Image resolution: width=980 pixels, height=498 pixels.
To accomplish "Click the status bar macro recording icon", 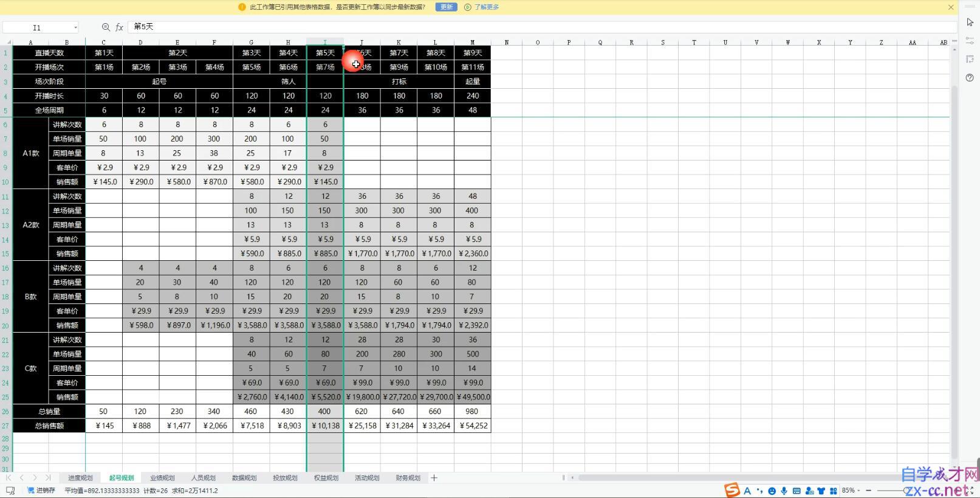I will point(10,491).
